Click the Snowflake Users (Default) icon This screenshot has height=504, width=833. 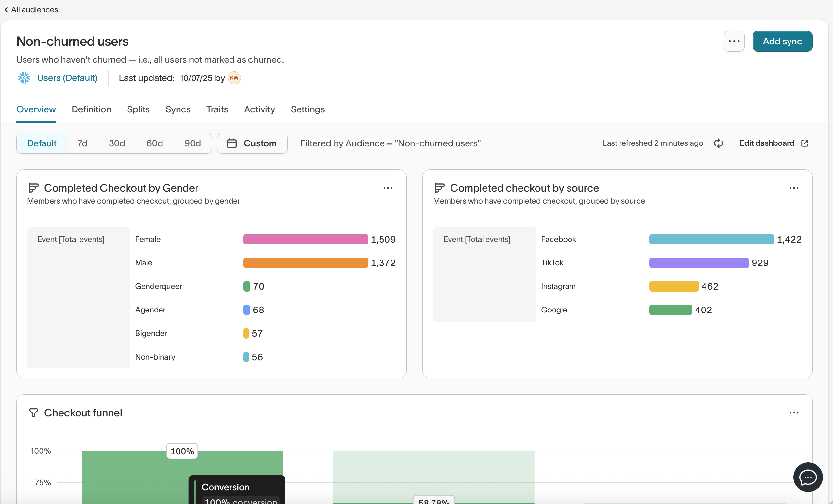pyautogui.click(x=24, y=78)
